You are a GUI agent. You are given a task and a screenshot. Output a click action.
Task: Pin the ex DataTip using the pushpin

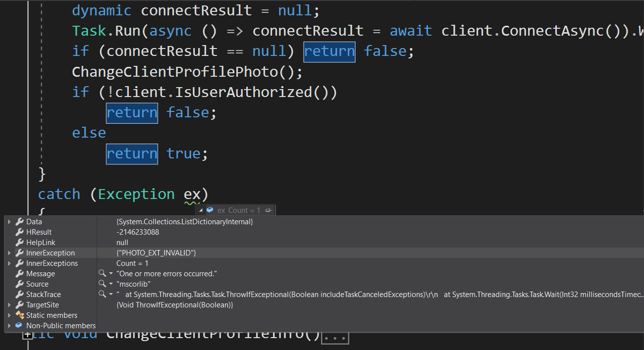click(268, 209)
